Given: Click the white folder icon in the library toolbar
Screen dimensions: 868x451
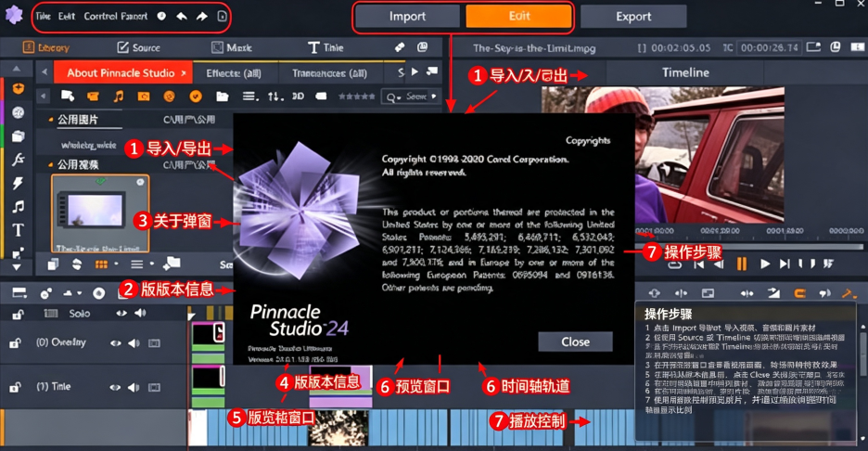Looking at the screenshot, I should [222, 97].
